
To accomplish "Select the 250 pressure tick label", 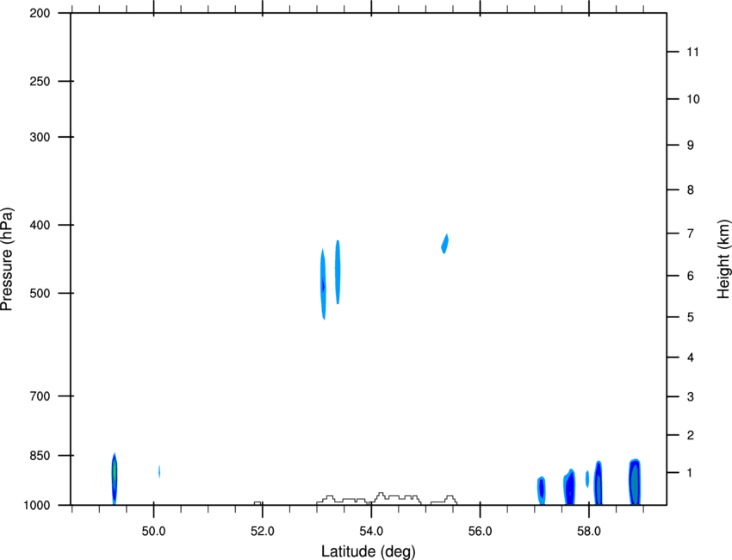I will [40, 81].
